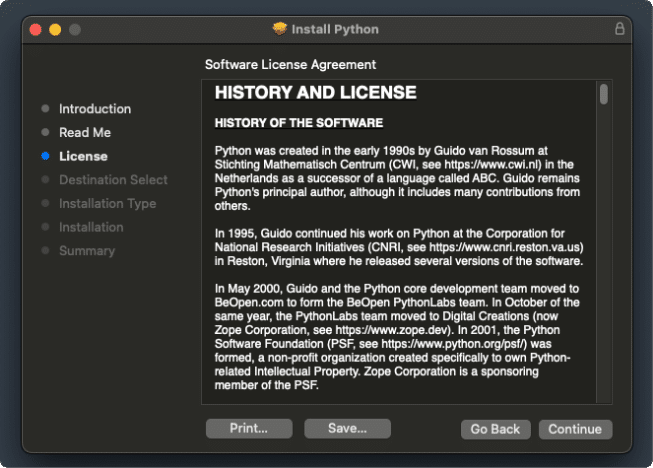
Task: Click the package icon beside Install Python
Action: pyautogui.click(x=280, y=29)
